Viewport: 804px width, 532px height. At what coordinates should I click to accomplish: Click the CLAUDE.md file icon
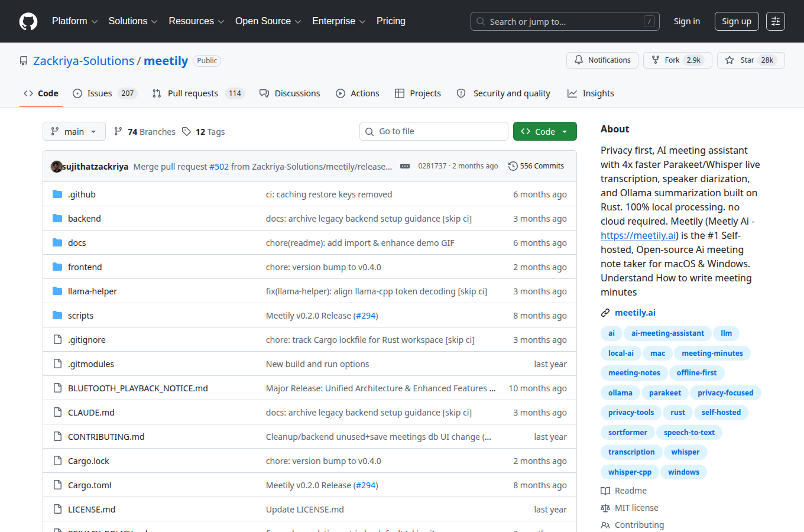pyautogui.click(x=57, y=413)
